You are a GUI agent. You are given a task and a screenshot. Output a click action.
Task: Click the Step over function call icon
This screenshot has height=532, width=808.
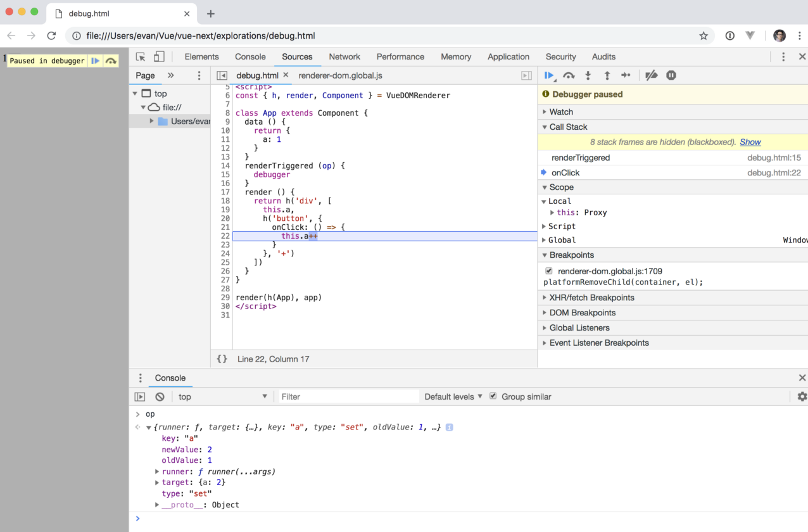[569, 75]
